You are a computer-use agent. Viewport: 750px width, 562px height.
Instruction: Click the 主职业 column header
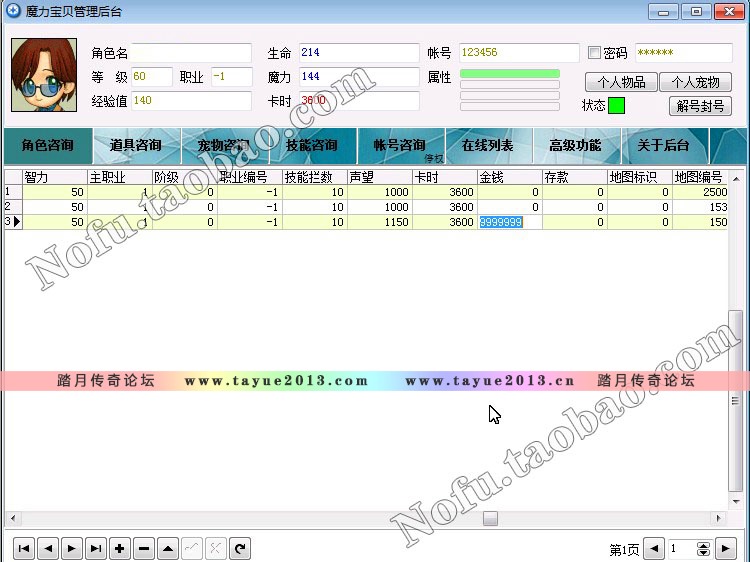click(x=120, y=177)
